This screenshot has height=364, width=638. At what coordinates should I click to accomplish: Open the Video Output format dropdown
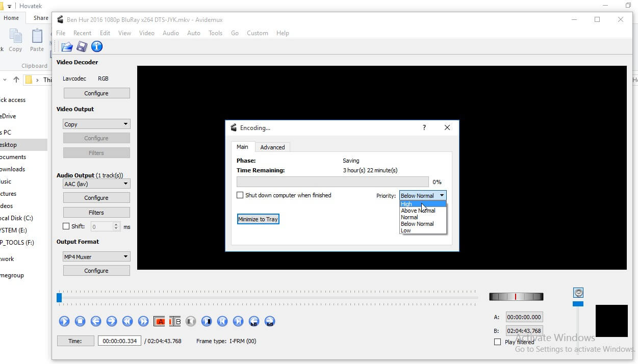[x=96, y=124]
